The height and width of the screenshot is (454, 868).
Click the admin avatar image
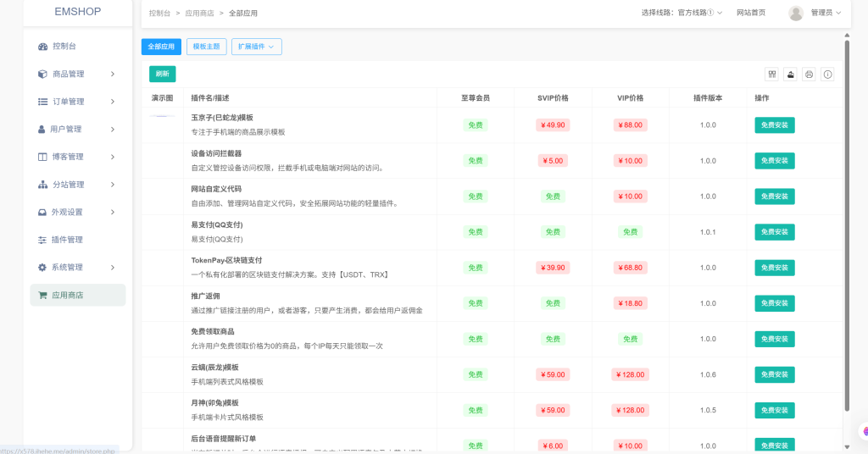point(796,13)
